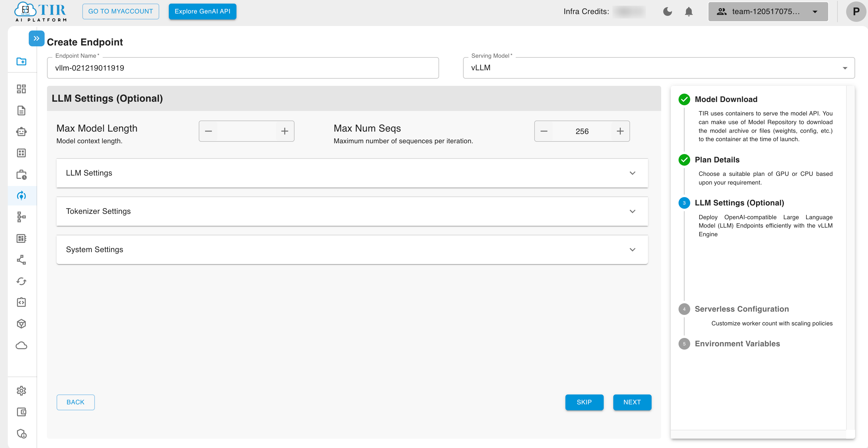
Task: Decrease Max Model Length with minus
Action: tap(209, 131)
